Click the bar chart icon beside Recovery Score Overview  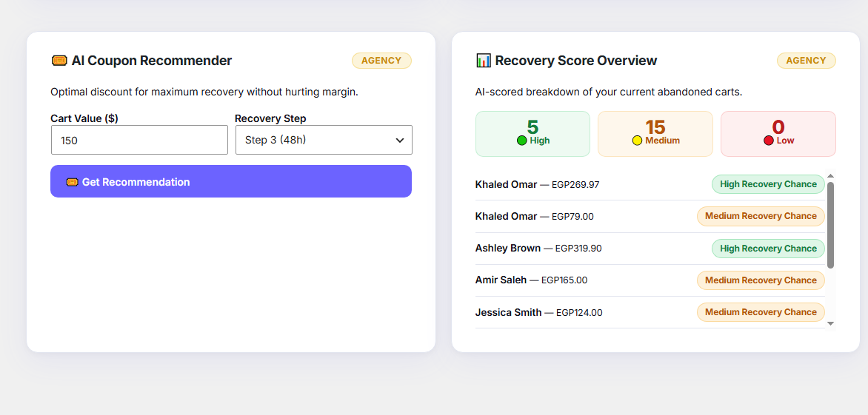[484, 60]
